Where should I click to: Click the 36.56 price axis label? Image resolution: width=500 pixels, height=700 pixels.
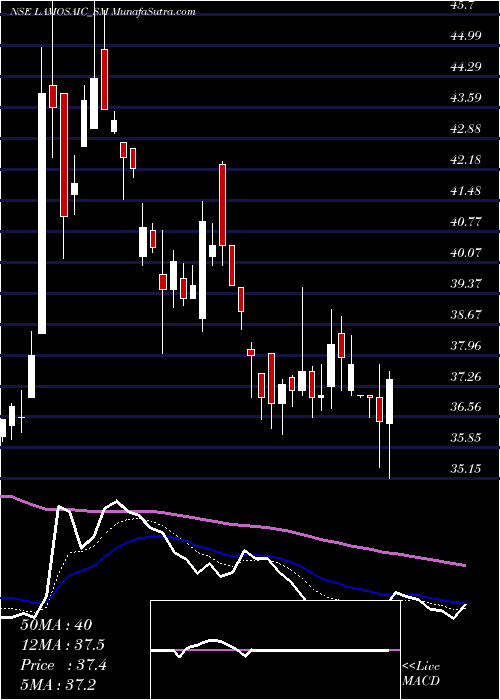click(467, 407)
